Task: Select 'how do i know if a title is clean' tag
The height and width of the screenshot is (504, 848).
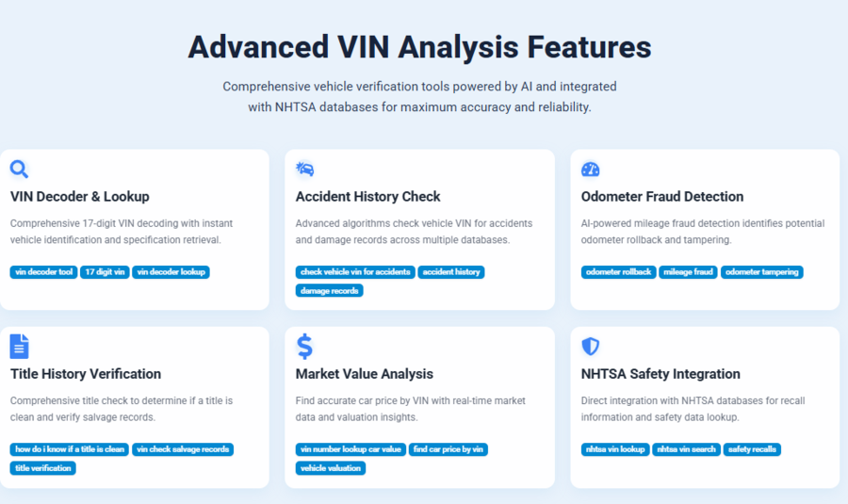Action: (70, 449)
